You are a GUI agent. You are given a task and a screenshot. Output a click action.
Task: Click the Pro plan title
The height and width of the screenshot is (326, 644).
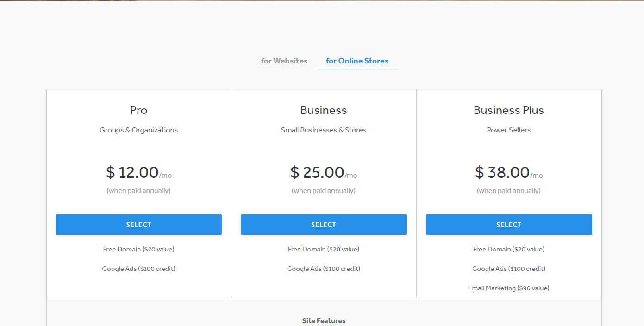coord(138,110)
